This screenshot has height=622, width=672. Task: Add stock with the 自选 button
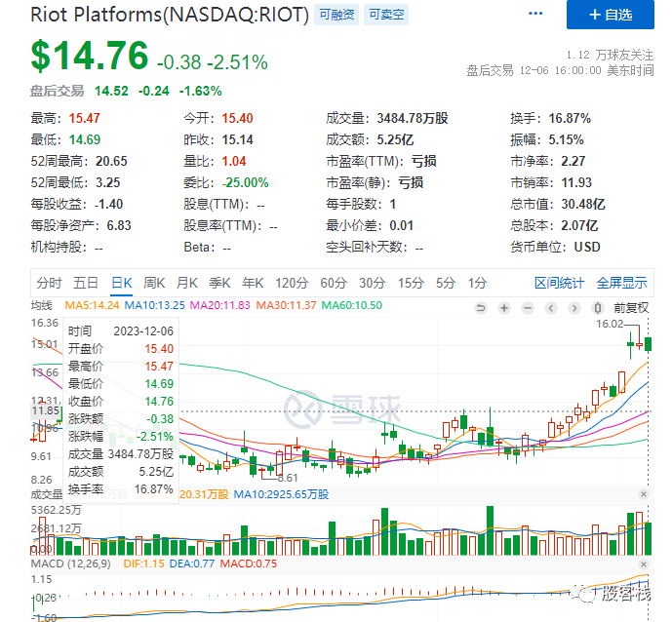(x=611, y=15)
